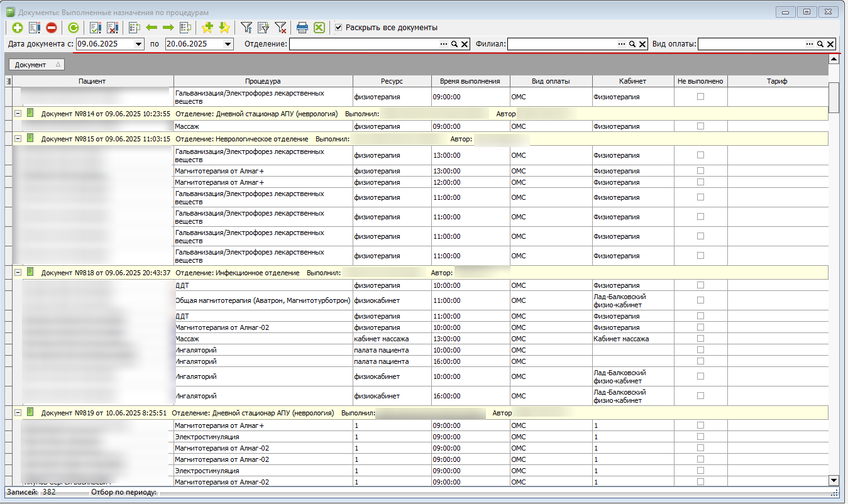This screenshot has width=848, height=504.
Task: Check 'Не выполнено' for Магнитотерапия от Алмаг+ 12:00:00
Action: (700, 182)
